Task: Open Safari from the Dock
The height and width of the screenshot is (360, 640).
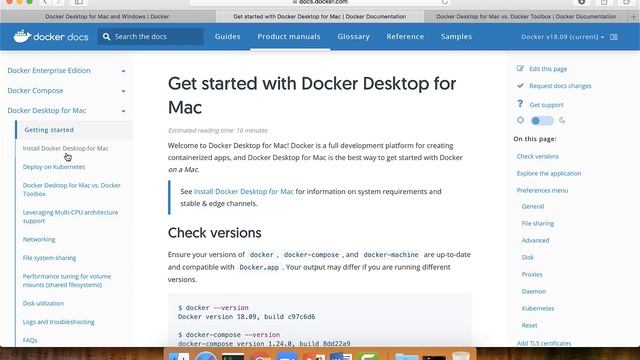Action: pyautogui.click(x=206, y=356)
